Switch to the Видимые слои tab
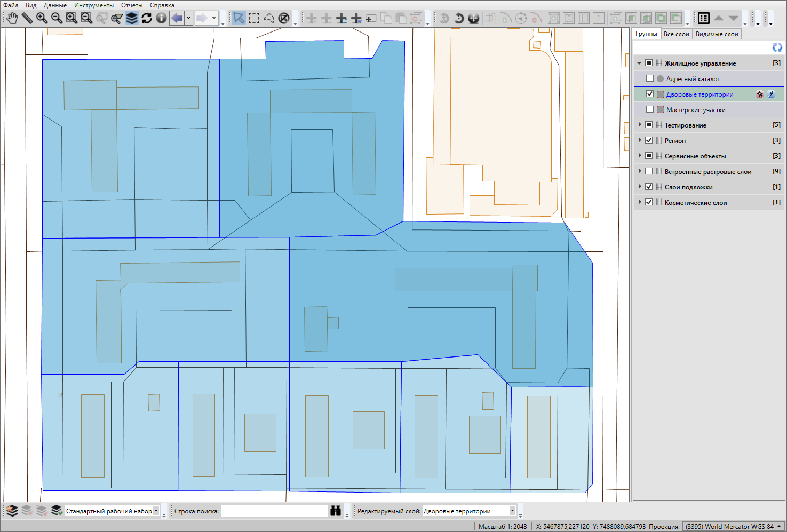The width and height of the screenshot is (787, 532). click(x=717, y=34)
